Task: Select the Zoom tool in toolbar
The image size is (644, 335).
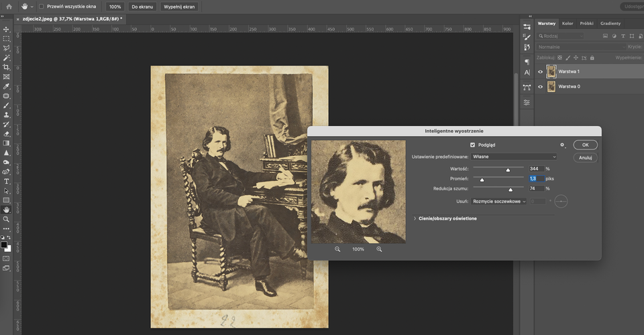Action: click(x=6, y=219)
